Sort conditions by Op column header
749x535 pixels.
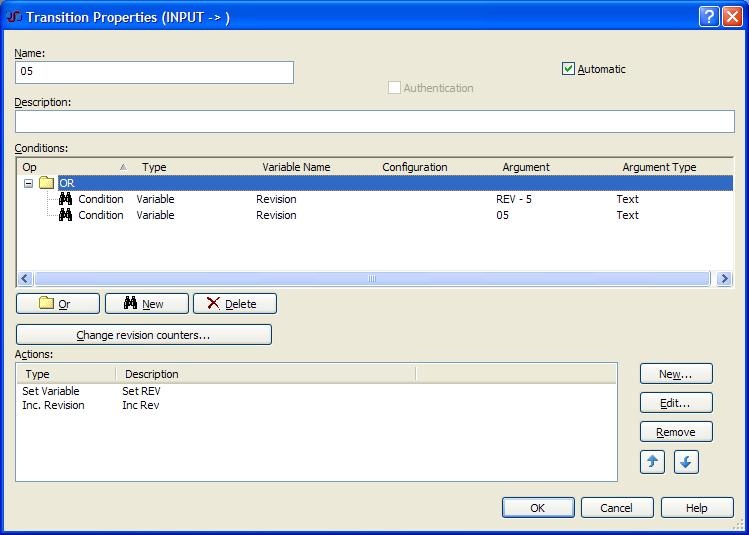75,167
